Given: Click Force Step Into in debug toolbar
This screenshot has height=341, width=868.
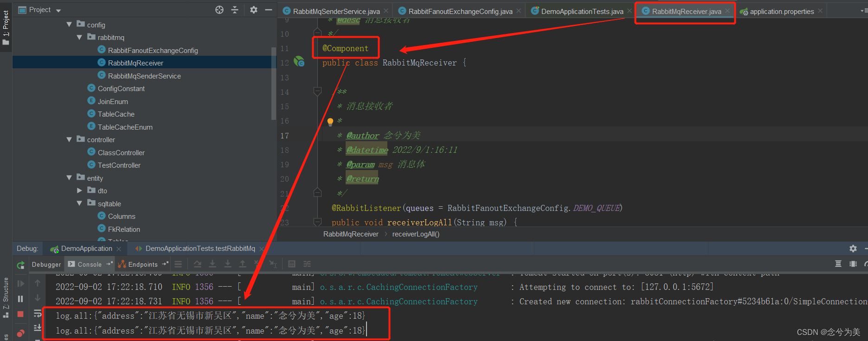Looking at the screenshot, I should (x=228, y=264).
